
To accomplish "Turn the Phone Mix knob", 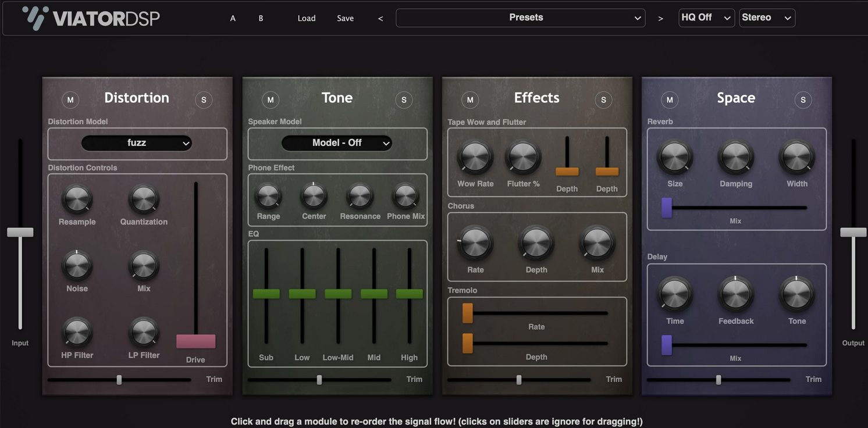I will tap(405, 195).
